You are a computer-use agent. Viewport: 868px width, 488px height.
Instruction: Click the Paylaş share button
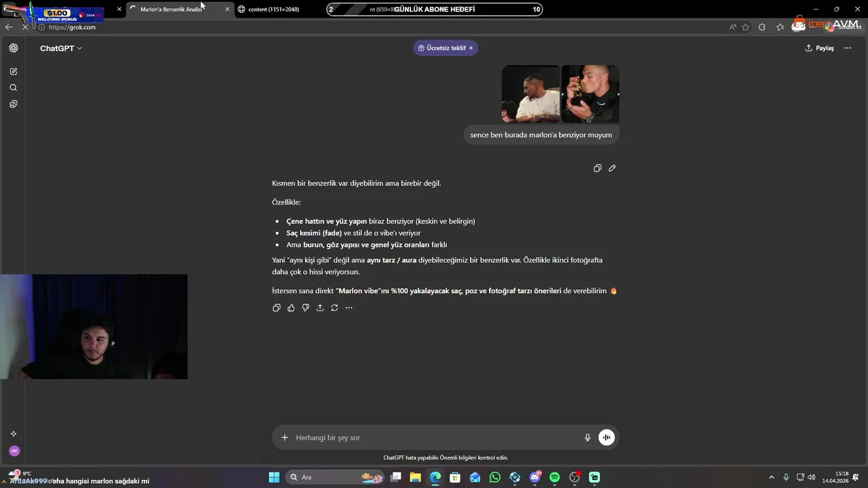tap(819, 48)
